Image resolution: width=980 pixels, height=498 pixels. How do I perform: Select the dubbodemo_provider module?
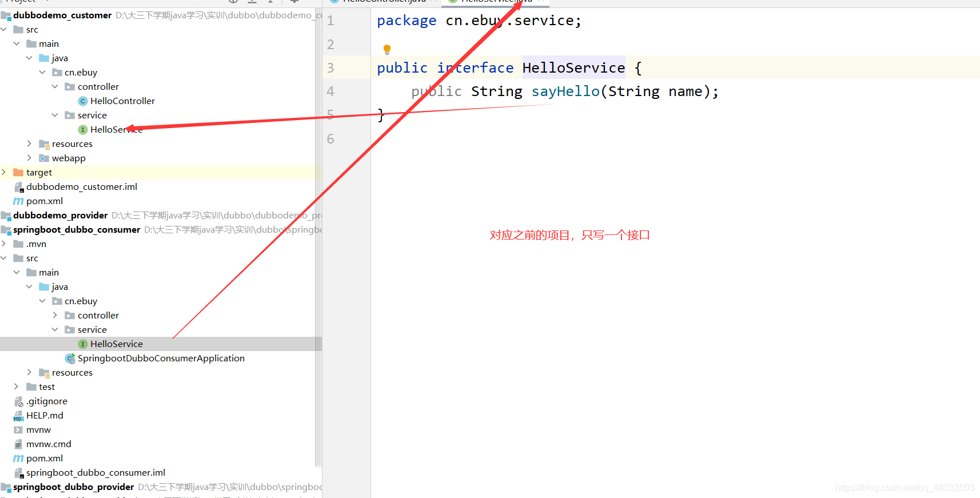61,216
